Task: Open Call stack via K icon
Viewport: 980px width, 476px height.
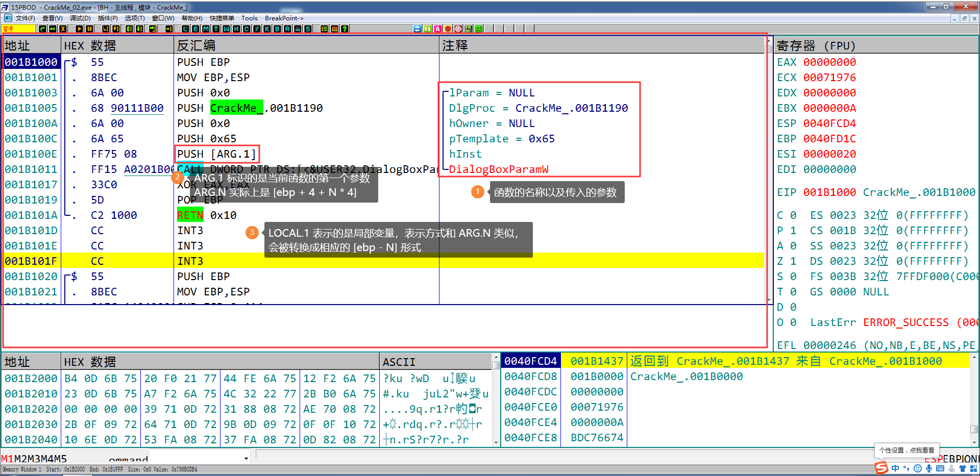Action: point(267,29)
